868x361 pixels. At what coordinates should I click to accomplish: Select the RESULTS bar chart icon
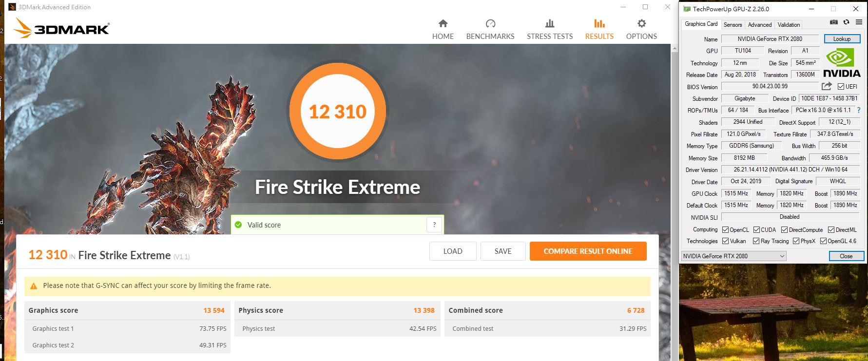tap(599, 23)
